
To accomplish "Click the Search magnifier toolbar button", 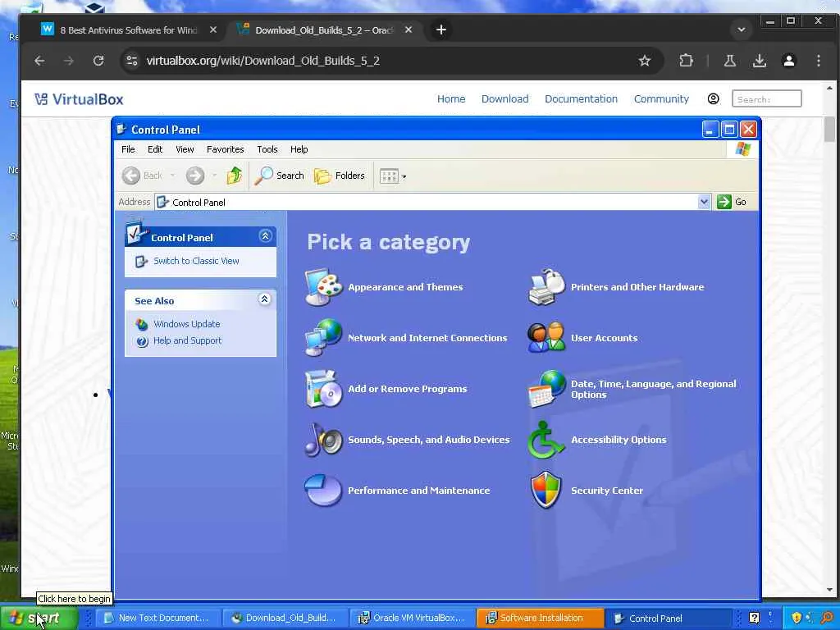I will pyautogui.click(x=279, y=176).
